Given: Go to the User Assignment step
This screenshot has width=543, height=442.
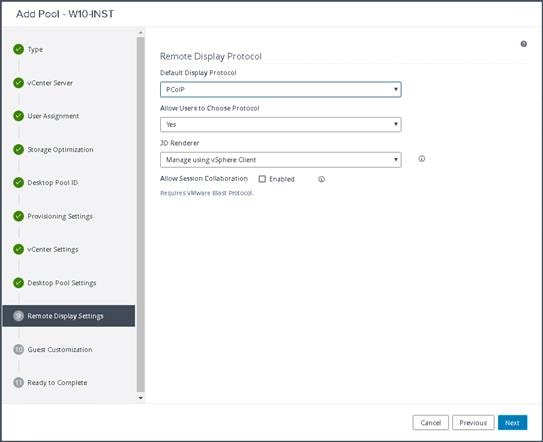Looking at the screenshot, I should point(53,116).
